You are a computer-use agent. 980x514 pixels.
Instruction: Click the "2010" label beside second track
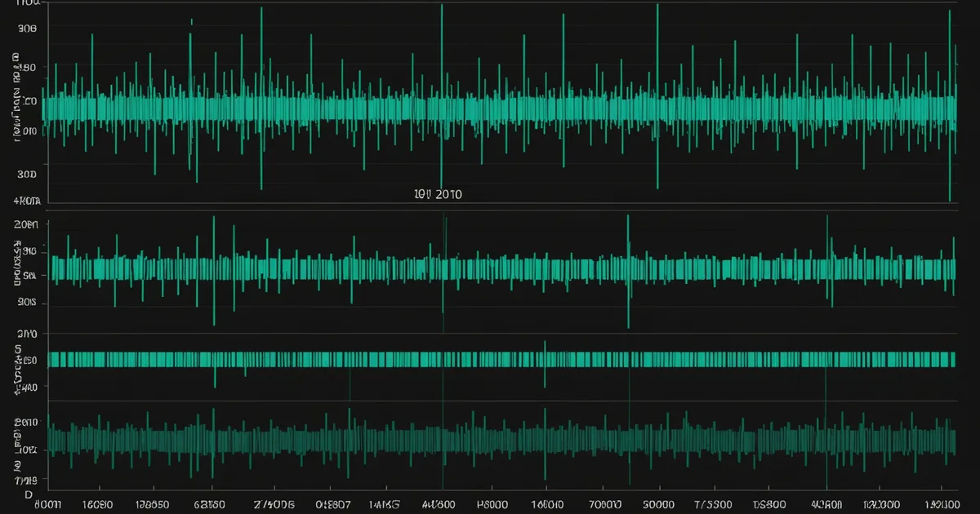[x=27, y=334]
